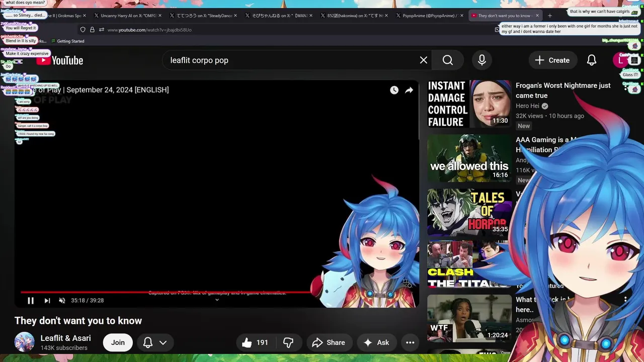Open a new browser tab with plus
Viewport: 644px width, 362px height.
(550, 16)
